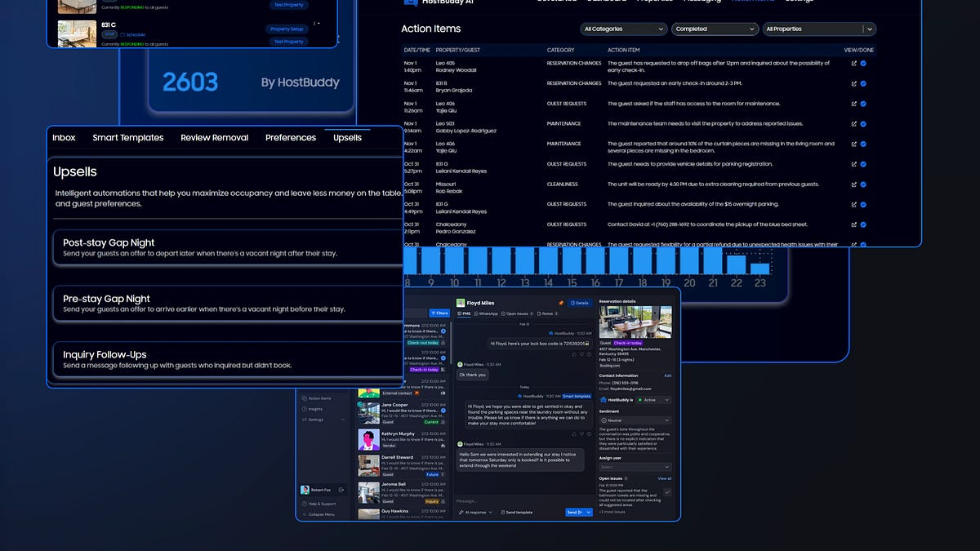The image size is (980, 551).
Task: Resolve bathroom towels open issue checkmark
Action: point(667,492)
